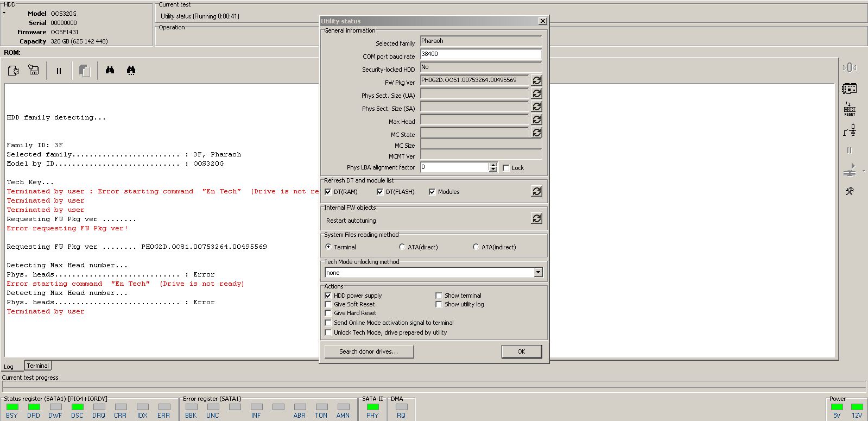Click the Phys LBA alignment factor field

pos(454,167)
